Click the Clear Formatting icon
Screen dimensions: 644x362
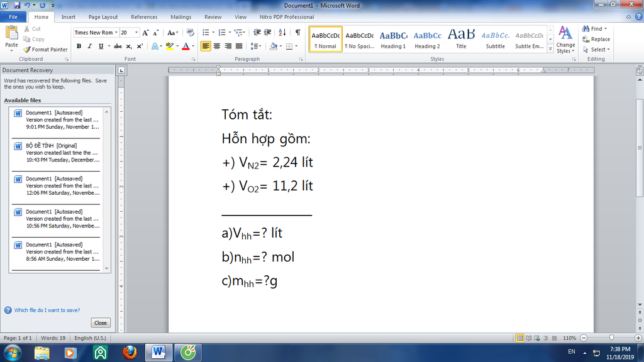(190, 33)
